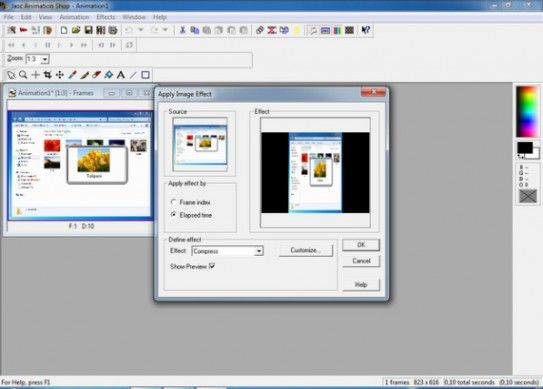543x389 pixels.
Task: Open the Effects menu
Action: [106, 17]
